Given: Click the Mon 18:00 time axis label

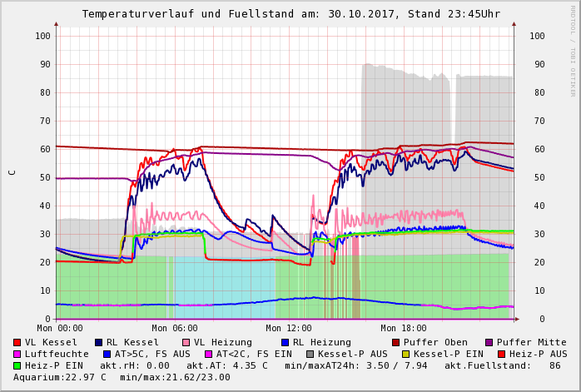Looking at the screenshot, I should click(x=404, y=328).
